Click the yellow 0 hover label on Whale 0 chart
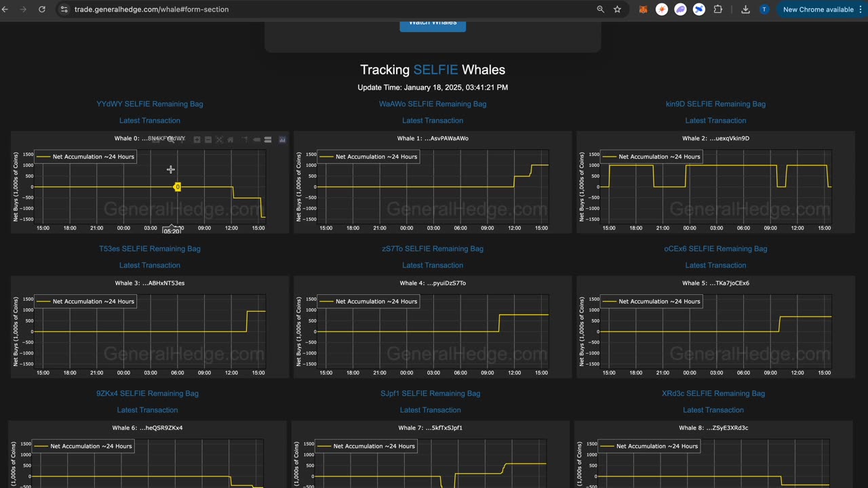868x488 pixels. point(178,187)
